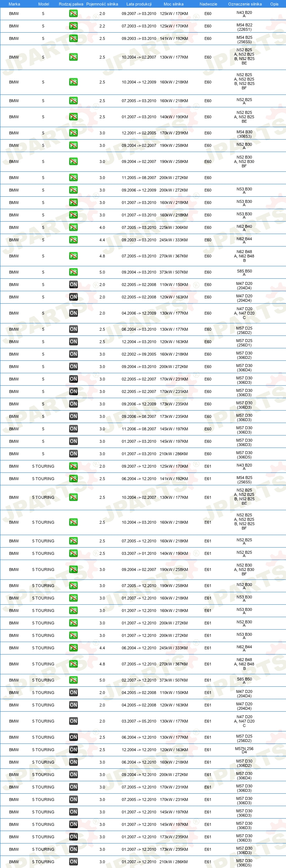The image size is (286, 868).
Task: Click PB icon in E60 5.0 S85 B50 row
Action: tap(74, 272)
